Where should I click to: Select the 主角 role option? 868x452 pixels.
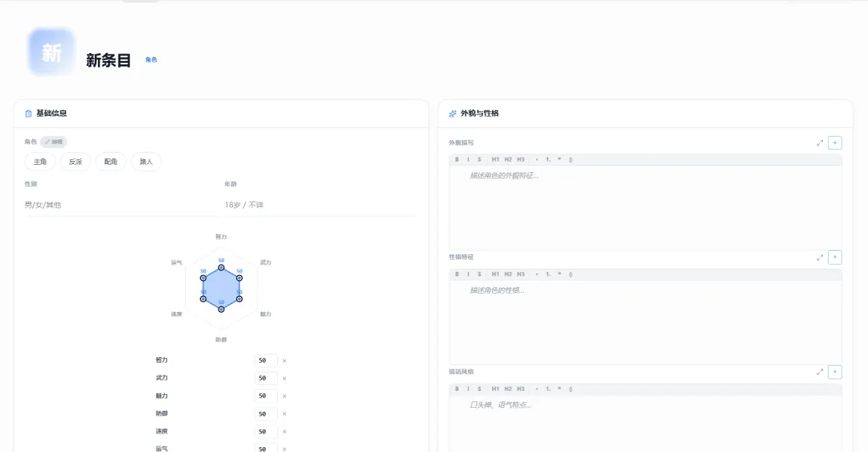point(40,162)
